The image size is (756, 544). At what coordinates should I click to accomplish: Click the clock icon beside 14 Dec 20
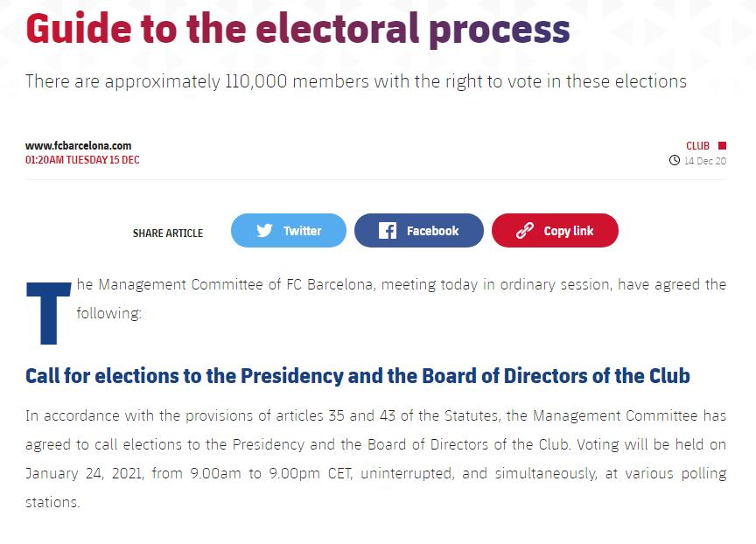(674, 160)
